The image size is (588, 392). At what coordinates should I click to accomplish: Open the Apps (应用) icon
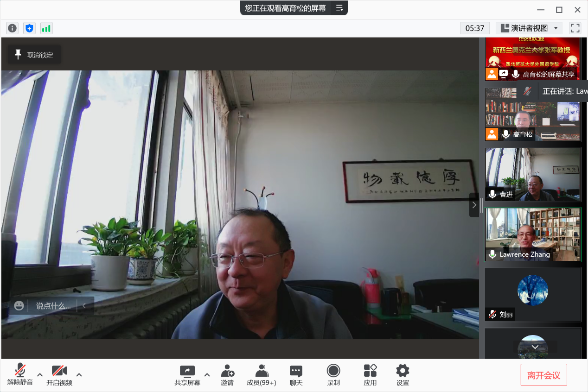(x=370, y=375)
